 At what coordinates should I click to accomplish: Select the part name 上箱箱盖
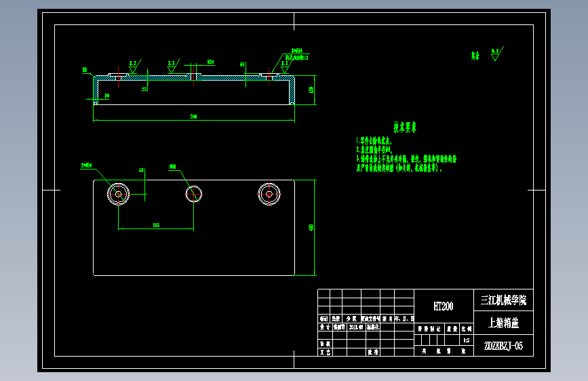point(503,323)
